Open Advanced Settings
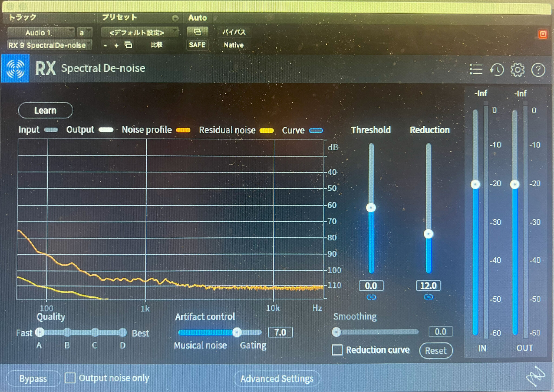This screenshot has width=554, height=392. [x=277, y=378]
